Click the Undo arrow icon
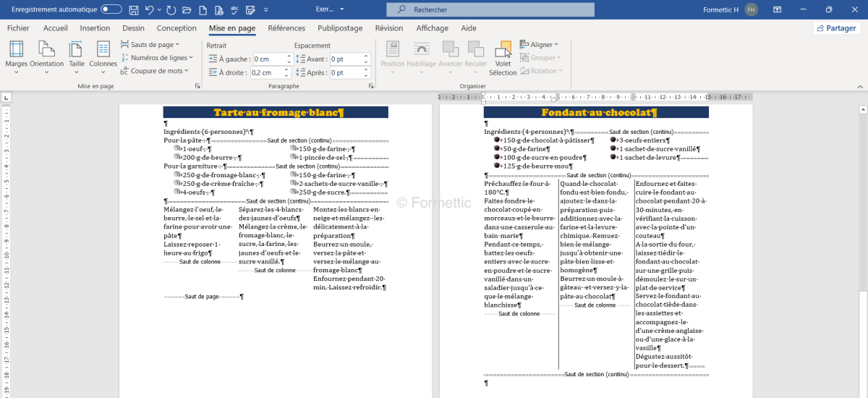Screen dimensions: 868x398 (x=150, y=10)
